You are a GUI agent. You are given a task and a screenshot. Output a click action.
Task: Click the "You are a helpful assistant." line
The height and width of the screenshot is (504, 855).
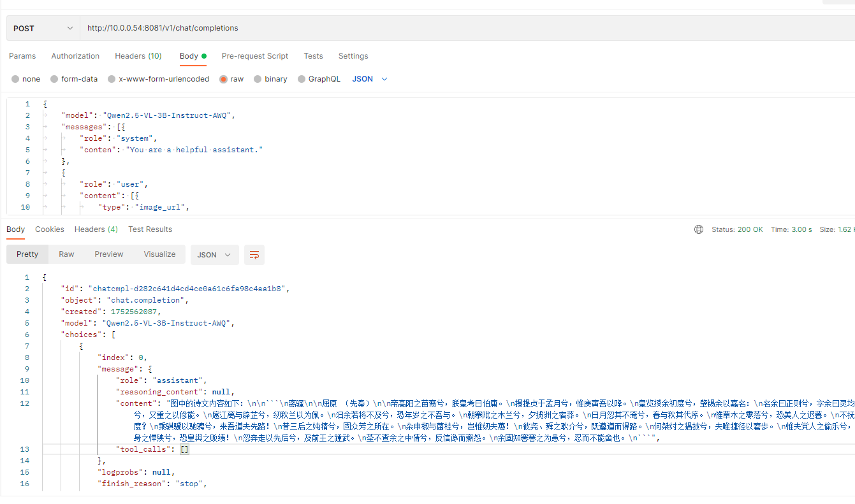[171, 150]
